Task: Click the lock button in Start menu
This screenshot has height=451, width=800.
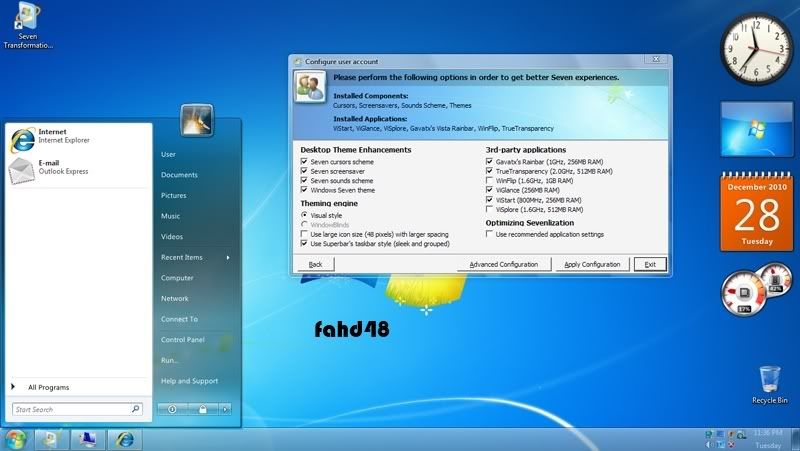Action: click(x=203, y=409)
